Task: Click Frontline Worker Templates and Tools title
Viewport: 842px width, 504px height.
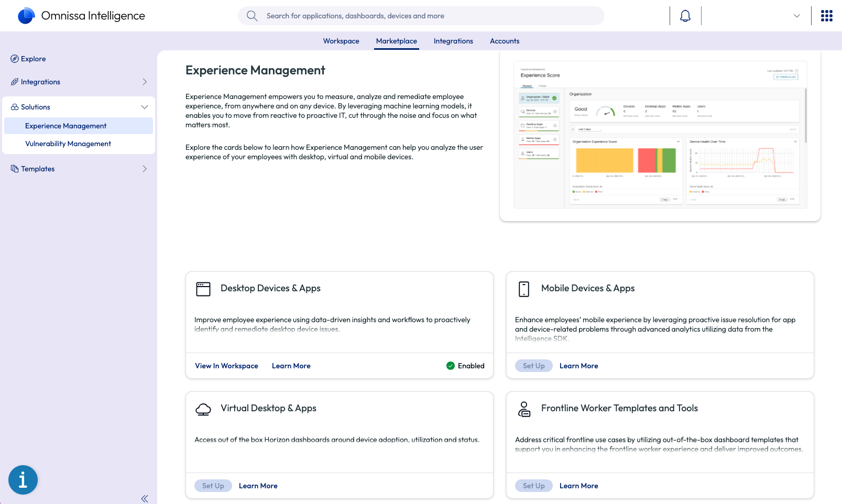Action: coord(619,408)
